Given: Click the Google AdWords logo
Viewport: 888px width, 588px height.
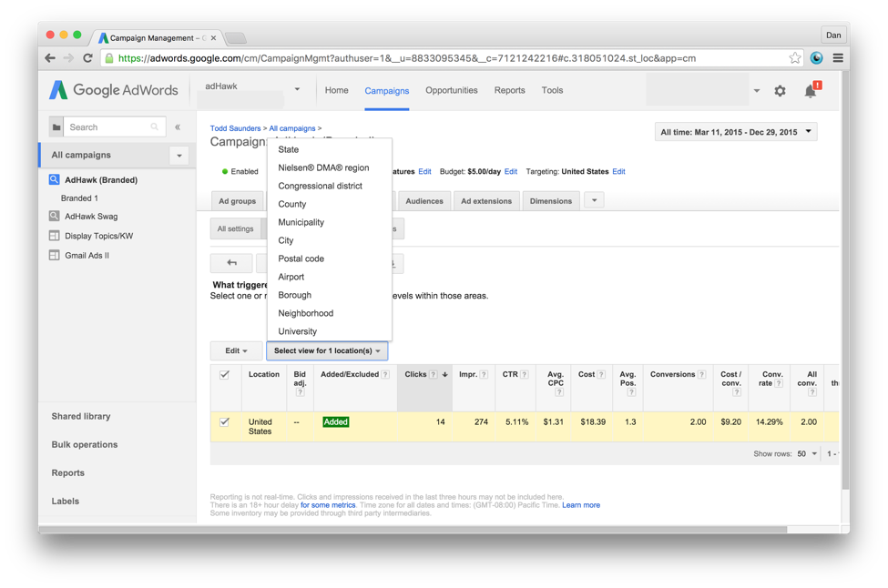Looking at the screenshot, I should 113,90.
